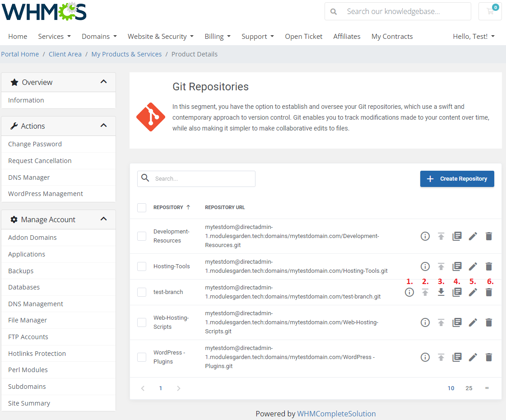Click the push icon in the Hosting-Tools row

pos(441,266)
